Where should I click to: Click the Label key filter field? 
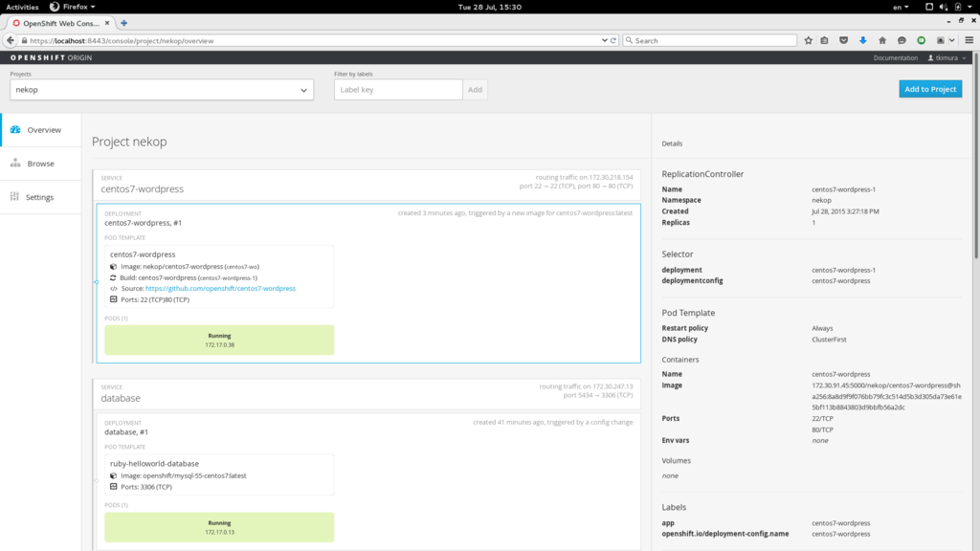point(398,89)
